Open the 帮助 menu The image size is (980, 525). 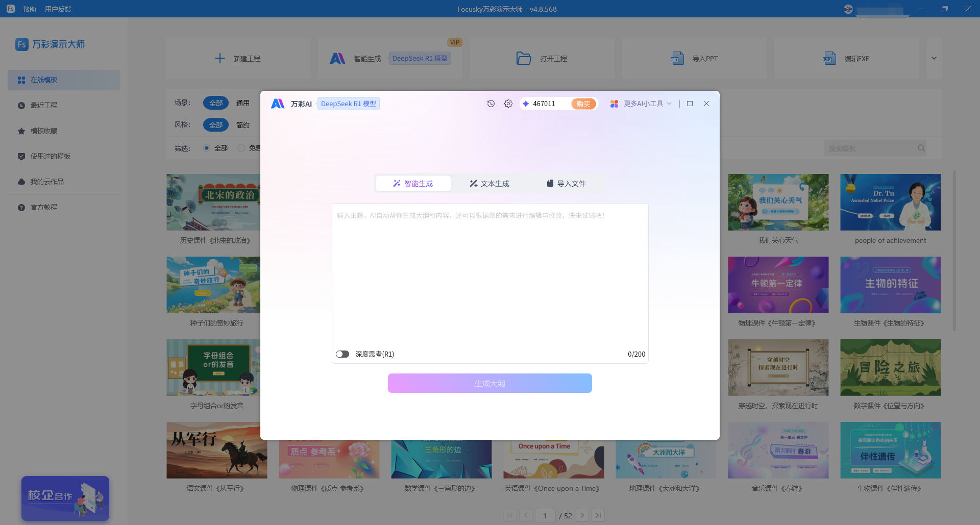click(30, 9)
